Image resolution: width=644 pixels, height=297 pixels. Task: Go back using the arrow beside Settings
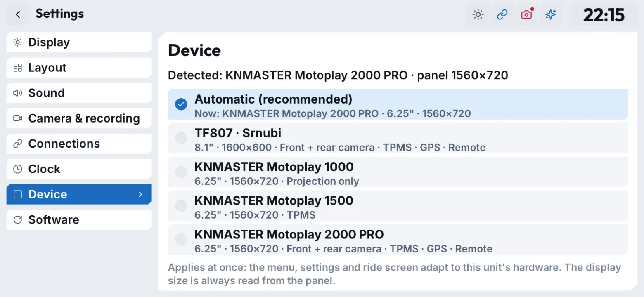[x=18, y=14]
